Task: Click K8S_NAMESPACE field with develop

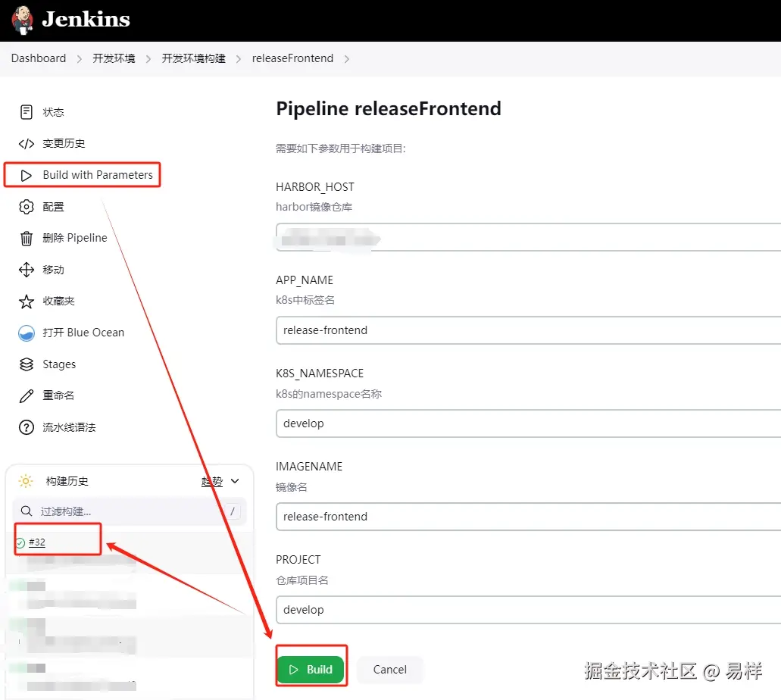Action: pyautogui.click(x=529, y=423)
